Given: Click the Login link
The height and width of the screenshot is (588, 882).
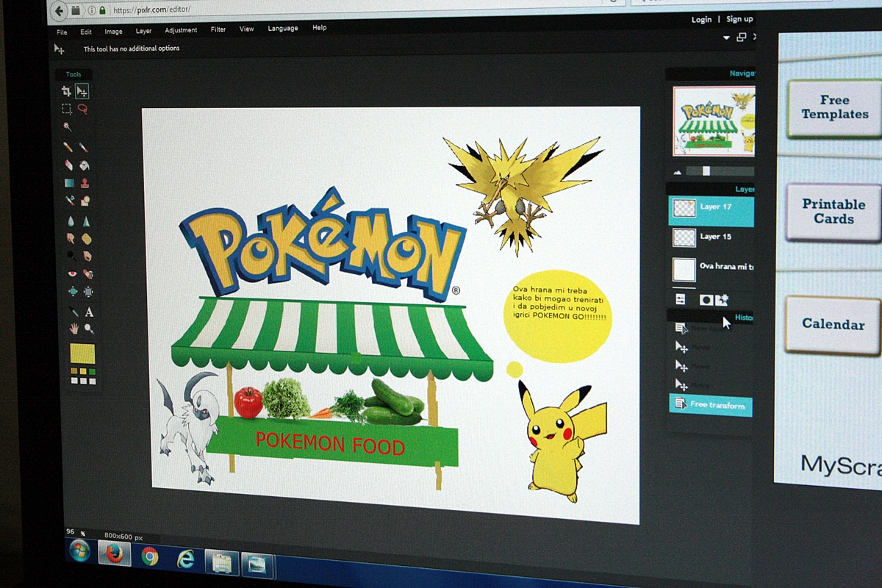Looking at the screenshot, I should click(x=701, y=20).
